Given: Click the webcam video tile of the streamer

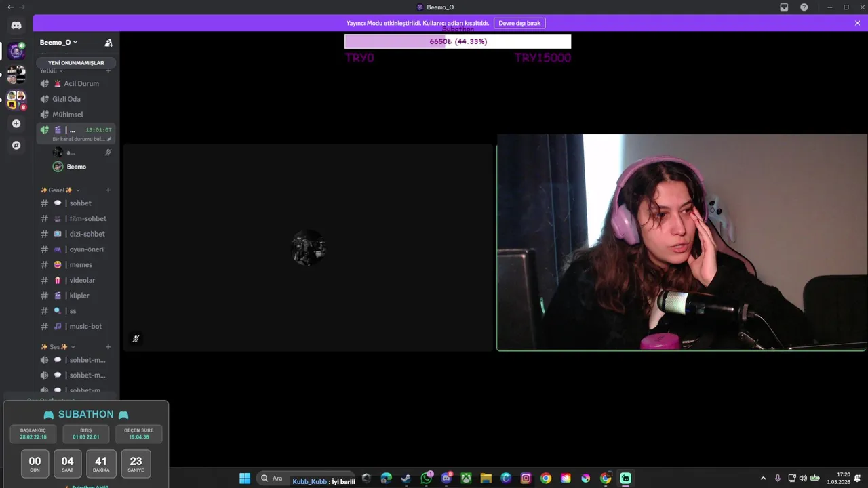Looking at the screenshot, I should (x=682, y=243).
